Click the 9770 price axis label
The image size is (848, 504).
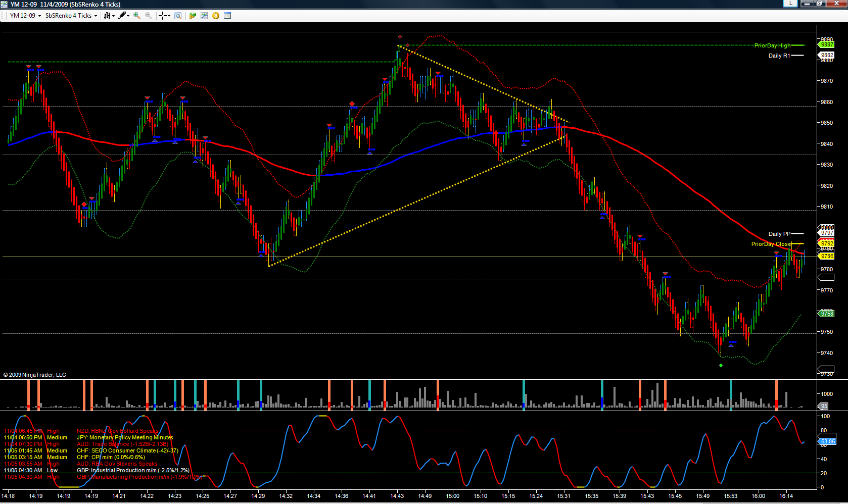(x=827, y=290)
